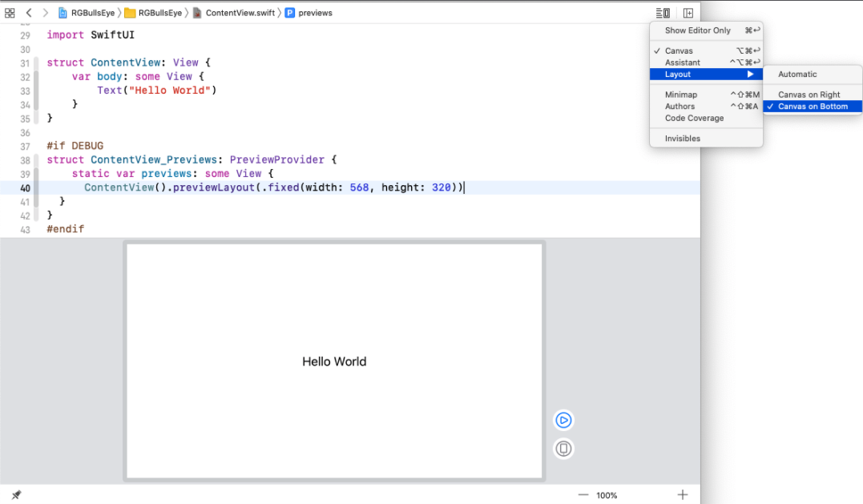The image size is (863, 504).
Task: Select RGBullsEye project in breadcrumb
Action: coord(87,13)
